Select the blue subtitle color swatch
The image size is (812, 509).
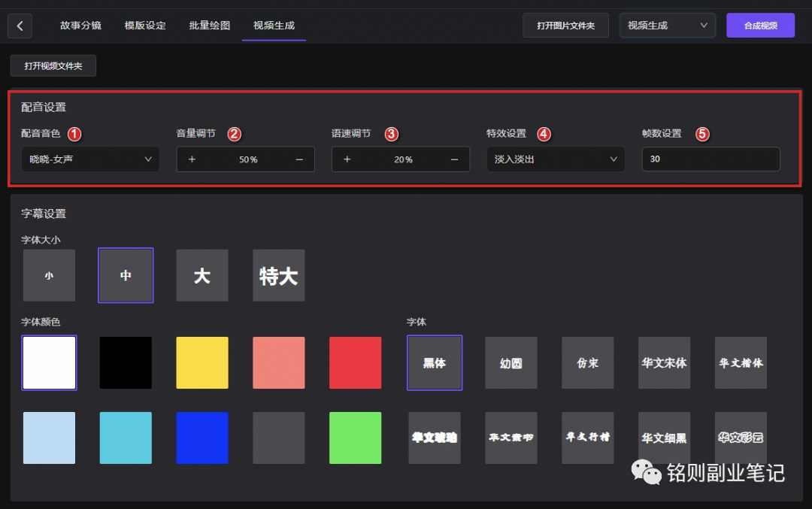(x=201, y=438)
